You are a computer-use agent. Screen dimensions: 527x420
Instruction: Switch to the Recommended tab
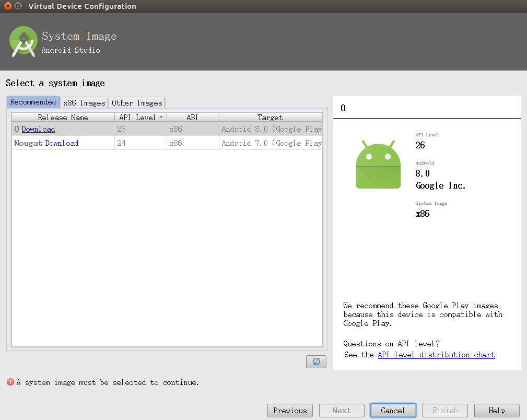coord(33,102)
